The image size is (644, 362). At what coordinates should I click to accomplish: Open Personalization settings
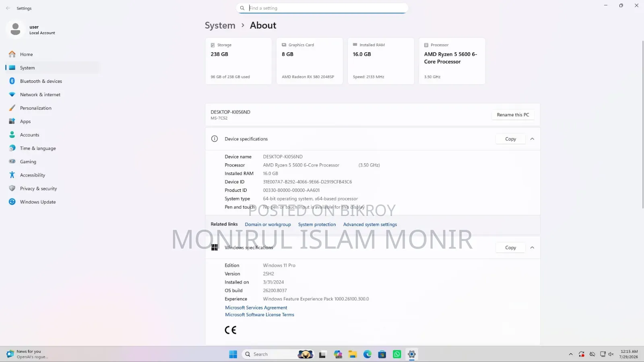(52, 108)
